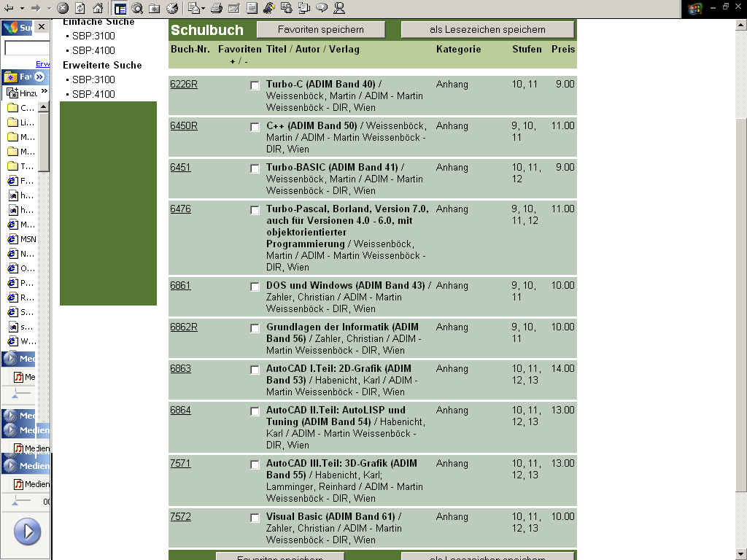Open book number 6862R link
This screenshot has height=560, width=747.
coord(183,327)
